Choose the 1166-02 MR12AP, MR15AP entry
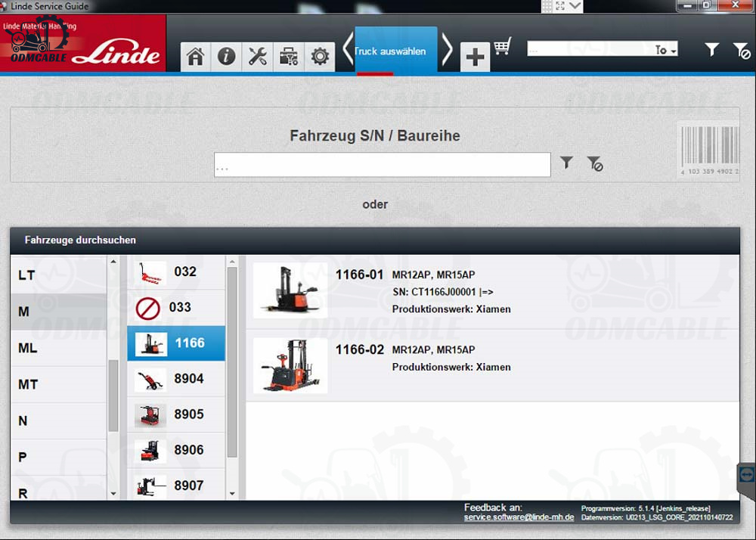This screenshot has width=756, height=540. (x=492, y=365)
